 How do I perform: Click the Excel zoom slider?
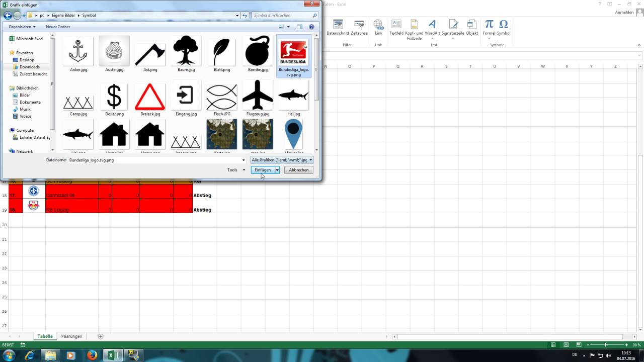point(605,345)
